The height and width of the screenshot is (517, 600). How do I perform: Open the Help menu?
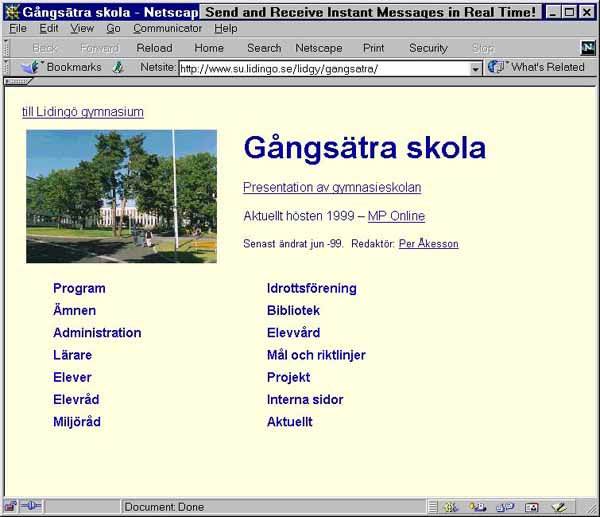tap(226, 29)
